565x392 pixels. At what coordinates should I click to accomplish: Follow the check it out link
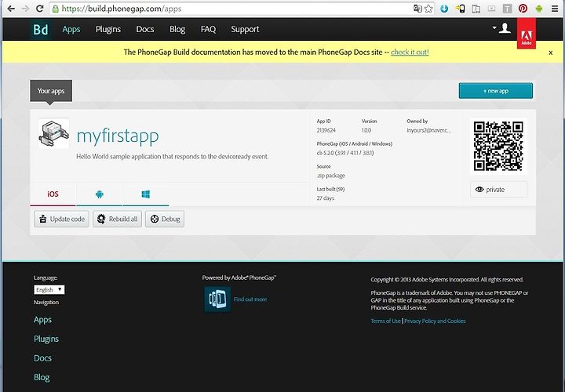410,53
